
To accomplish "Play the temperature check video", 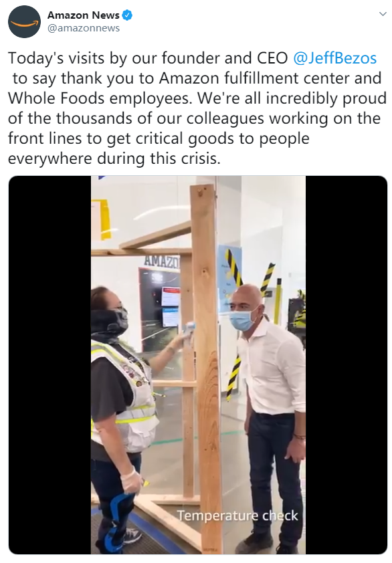I will coord(198,365).
